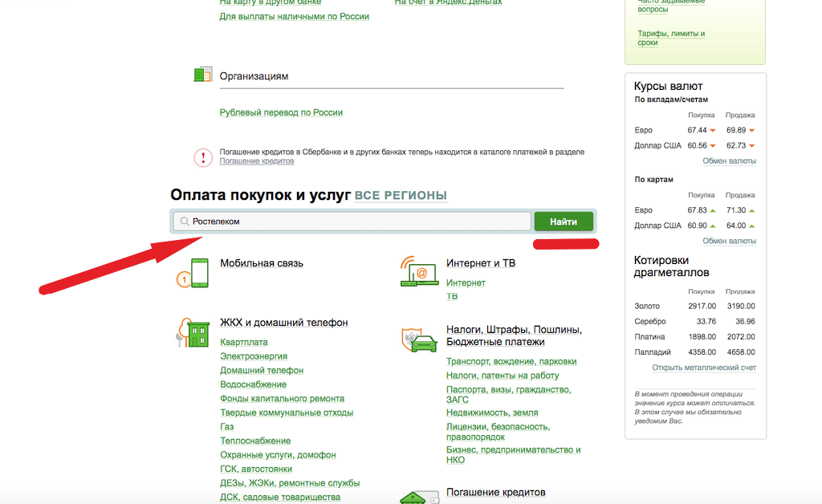Click the Организациям section heading
822x504 pixels.
point(254,76)
